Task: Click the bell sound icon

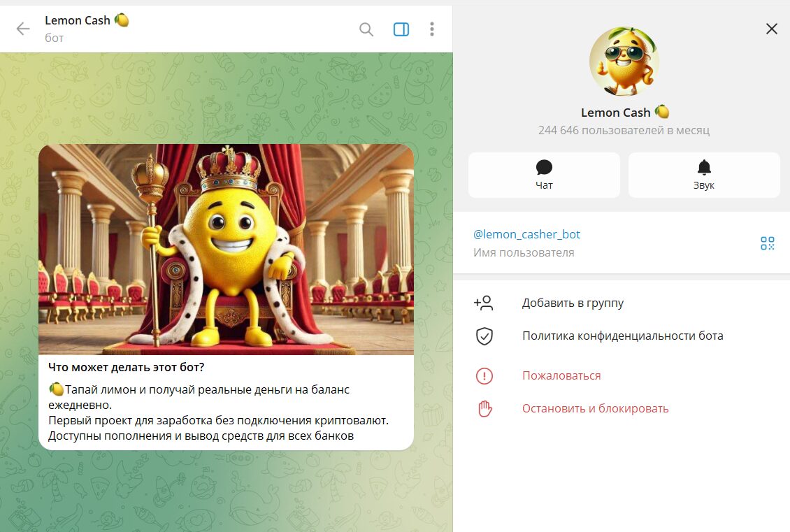Action: click(x=704, y=167)
